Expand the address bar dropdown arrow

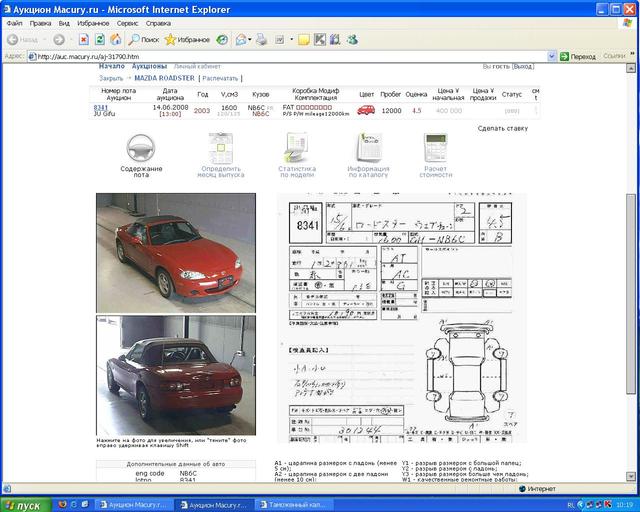[552, 57]
